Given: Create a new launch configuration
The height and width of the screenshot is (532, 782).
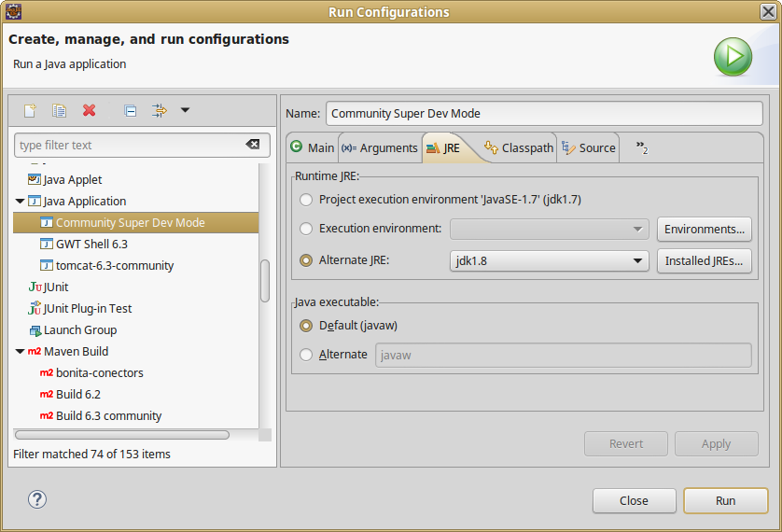Looking at the screenshot, I should 31,110.
